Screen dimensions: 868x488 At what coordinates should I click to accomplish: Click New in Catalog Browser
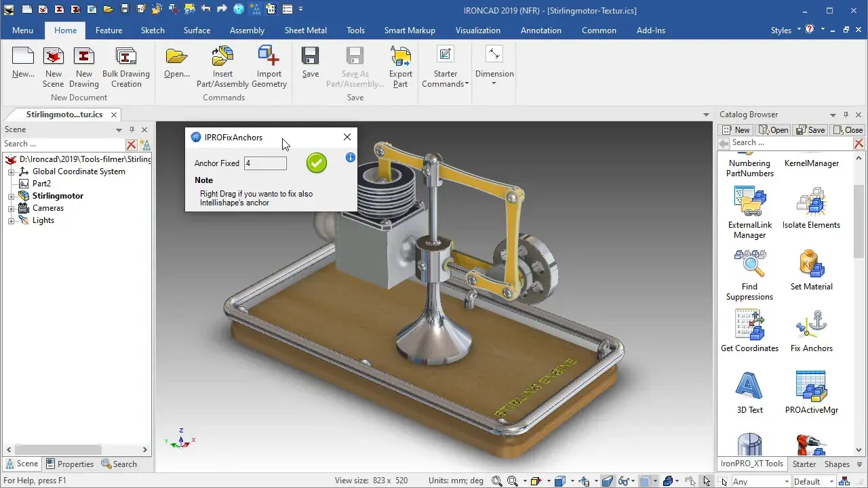(x=736, y=130)
